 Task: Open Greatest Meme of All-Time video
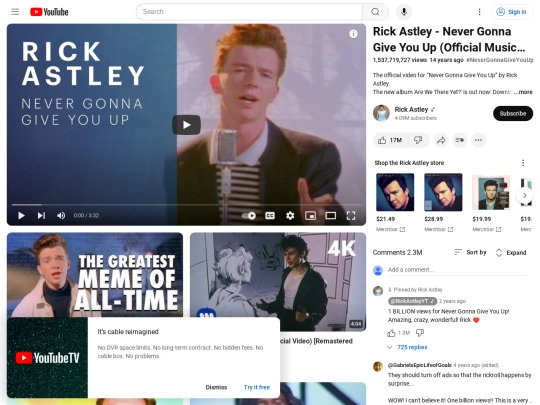pos(95,275)
